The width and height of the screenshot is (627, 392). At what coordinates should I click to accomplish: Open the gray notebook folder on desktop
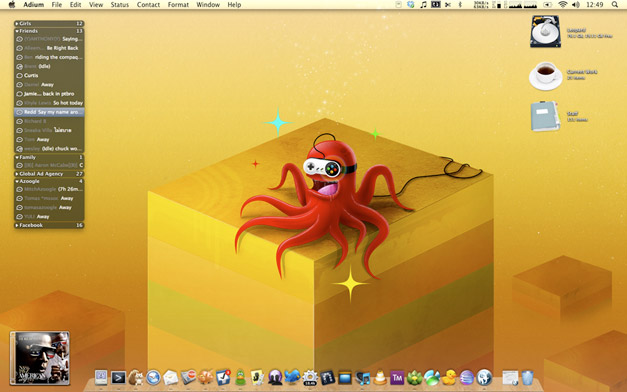point(545,116)
